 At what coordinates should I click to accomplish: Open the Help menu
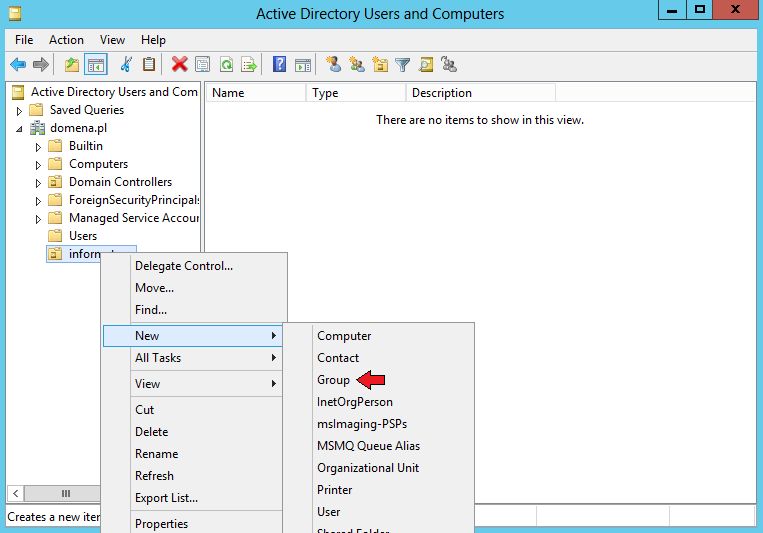[153, 40]
